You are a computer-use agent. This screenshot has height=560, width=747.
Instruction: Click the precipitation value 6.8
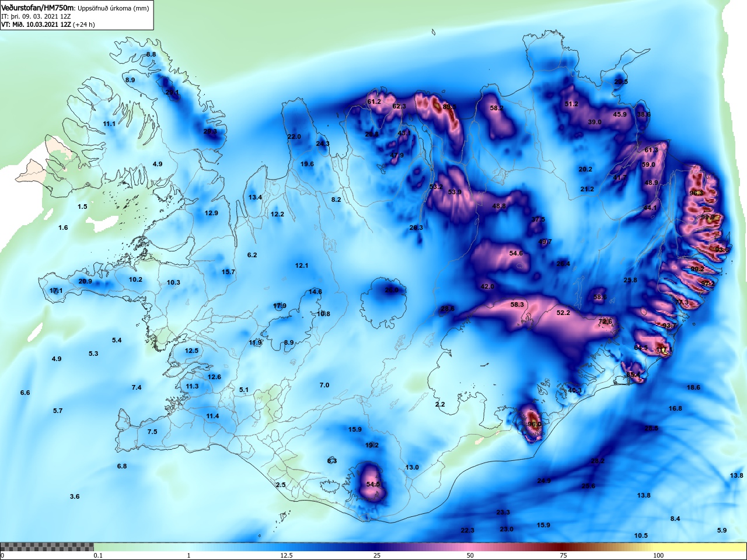[x=122, y=466]
